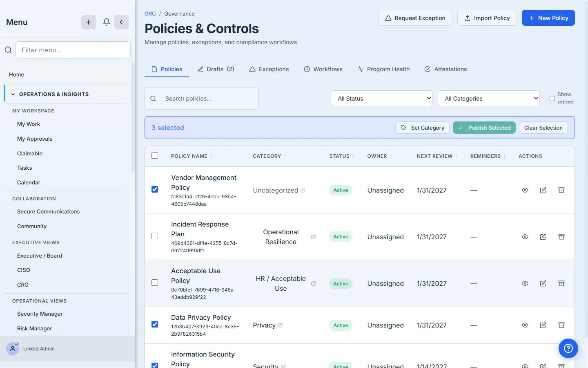
Task: Uncheck the Data Privacy Policy row checkbox
Action: [155, 324]
